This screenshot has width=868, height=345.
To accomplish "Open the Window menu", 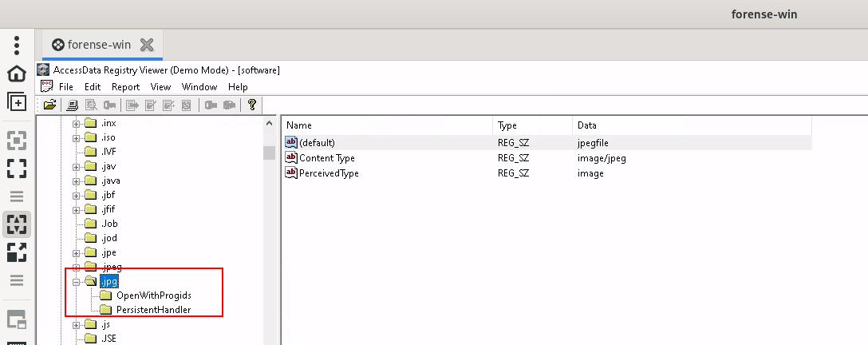I will [199, 87].
